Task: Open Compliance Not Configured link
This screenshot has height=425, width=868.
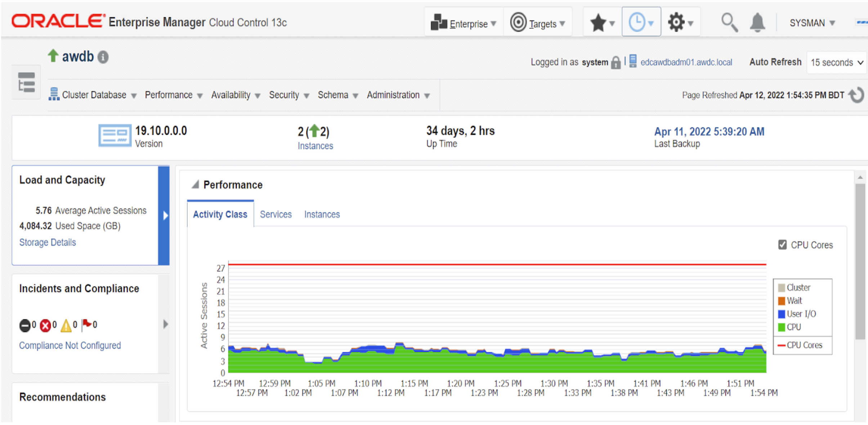Action: pyautogui.click(x=70, y=345)
